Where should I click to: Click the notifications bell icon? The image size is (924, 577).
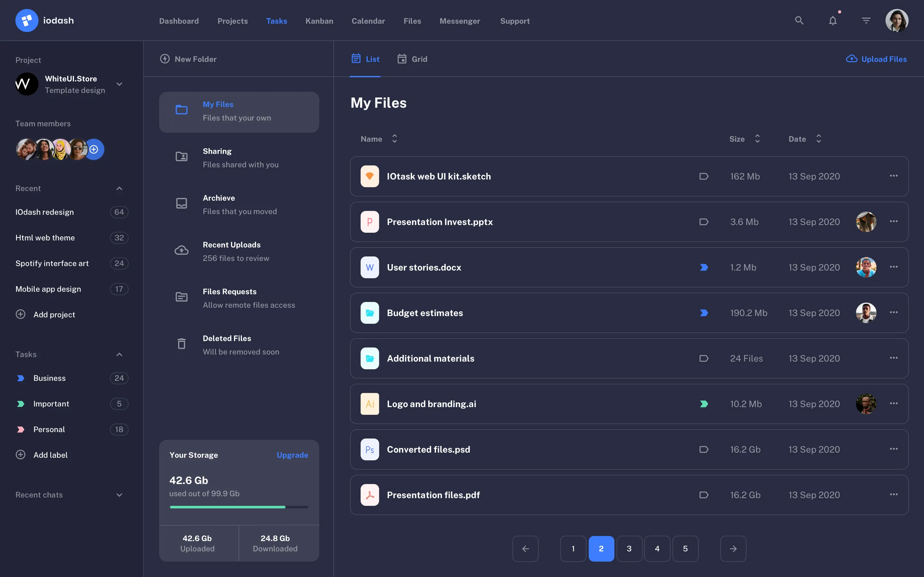click(x=833, y=21)
